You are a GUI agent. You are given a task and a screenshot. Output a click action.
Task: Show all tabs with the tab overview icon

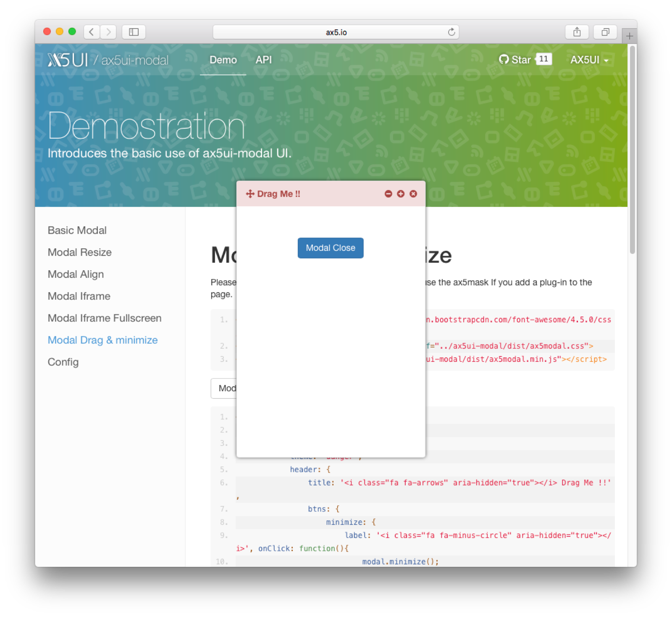pyautogui.click(x=605, y=32)
